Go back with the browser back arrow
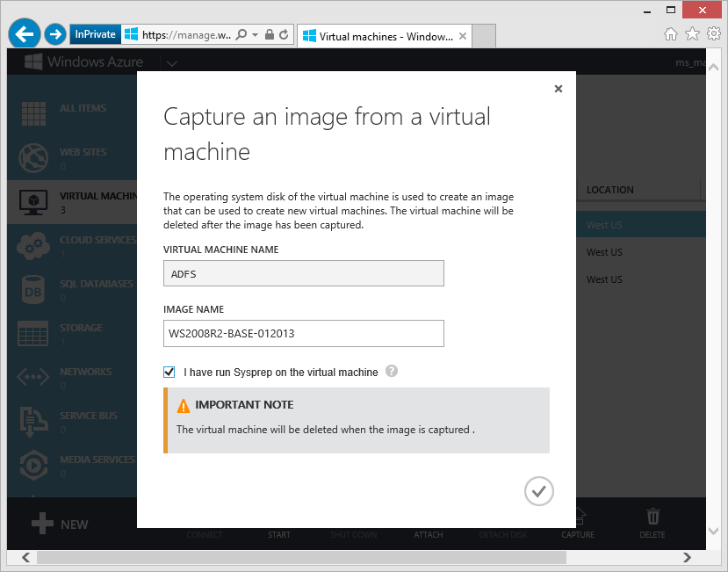 pyautogui.click(x=25, y=34)
